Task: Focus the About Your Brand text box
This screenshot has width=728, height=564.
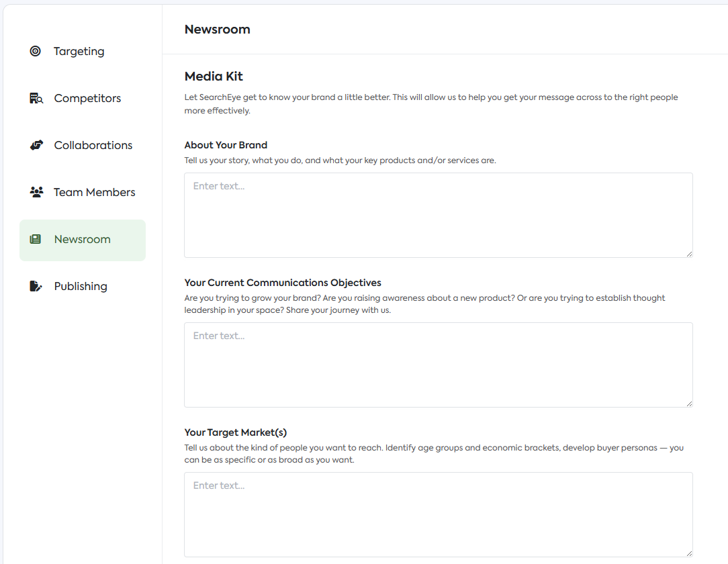Action: (x=438, y=215)
